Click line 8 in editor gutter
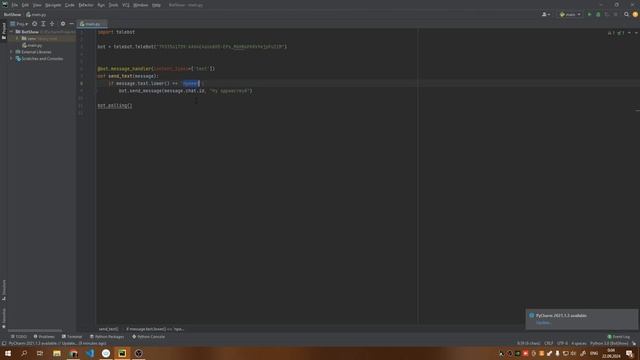The width and height of the screenshot is (640, 360). pos(82,83)
